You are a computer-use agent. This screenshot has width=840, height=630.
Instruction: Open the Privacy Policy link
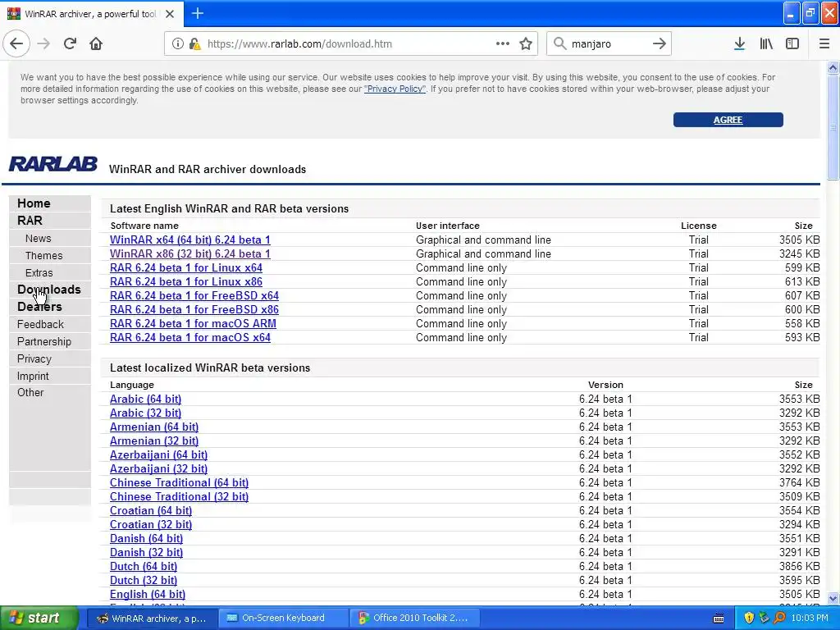coord(395,89)
